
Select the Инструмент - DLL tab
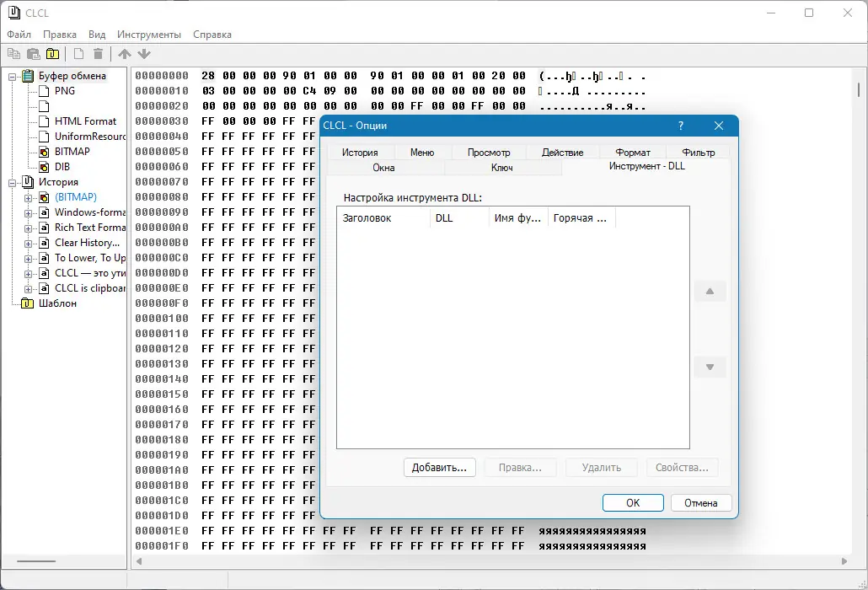(x=646, y=166)
